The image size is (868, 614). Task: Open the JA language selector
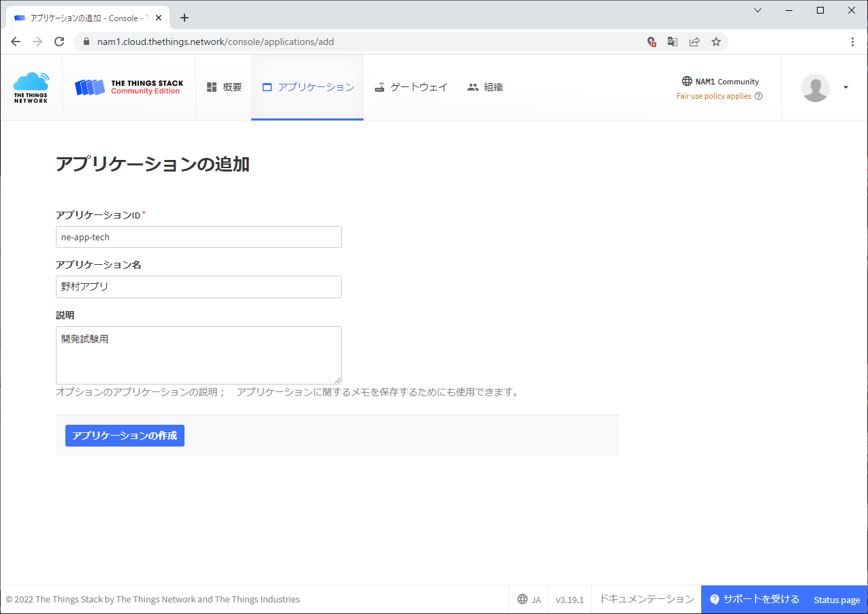coord(529,600)
